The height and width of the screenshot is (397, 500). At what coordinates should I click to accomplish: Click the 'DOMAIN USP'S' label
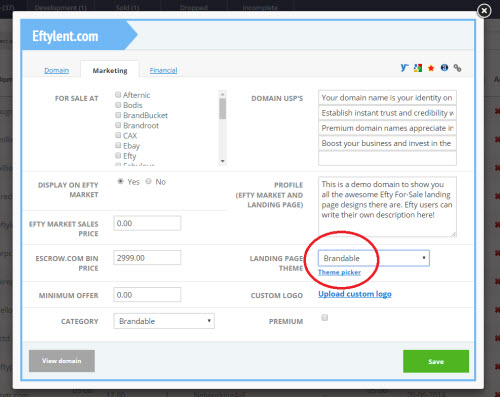point(277,98)
